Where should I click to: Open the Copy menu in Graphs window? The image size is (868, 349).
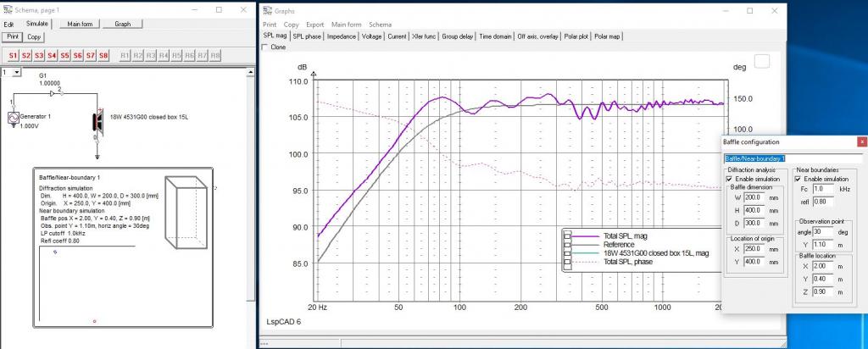pos(292,25)
